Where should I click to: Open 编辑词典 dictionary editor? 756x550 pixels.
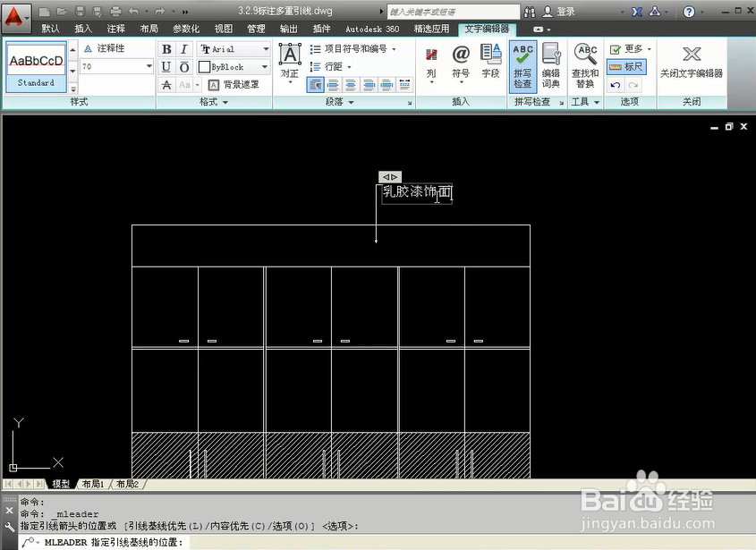tap(550, 65)
